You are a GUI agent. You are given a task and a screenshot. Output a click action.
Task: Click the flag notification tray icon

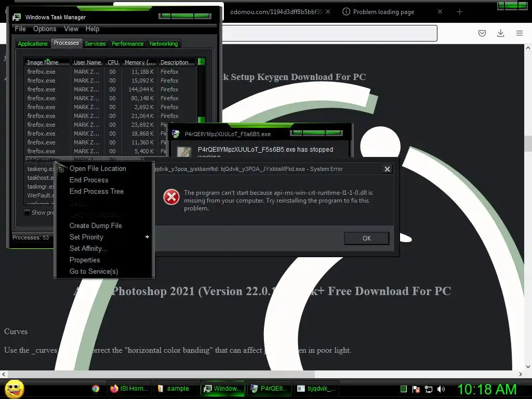pos(416,389)
